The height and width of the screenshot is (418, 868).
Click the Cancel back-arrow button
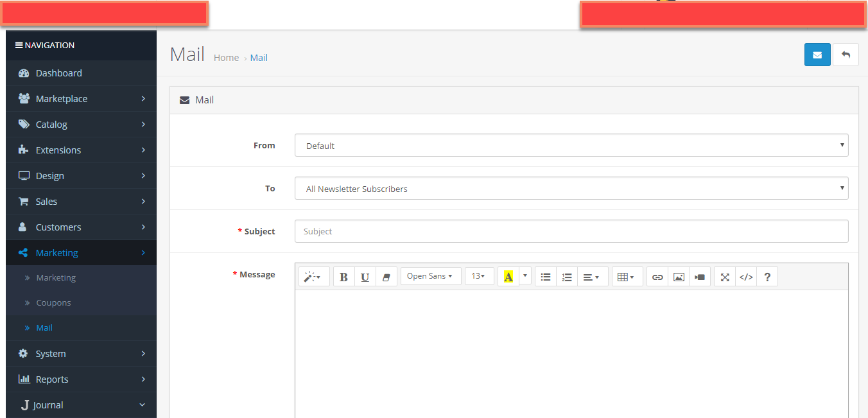846,55
